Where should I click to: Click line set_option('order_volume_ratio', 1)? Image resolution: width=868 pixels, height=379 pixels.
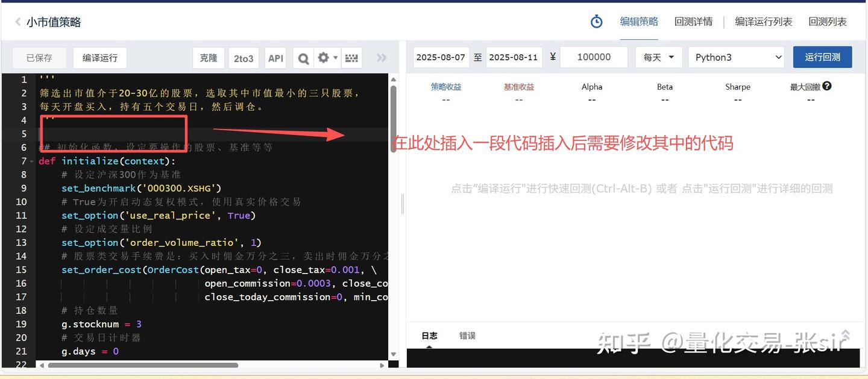point(162,242)
